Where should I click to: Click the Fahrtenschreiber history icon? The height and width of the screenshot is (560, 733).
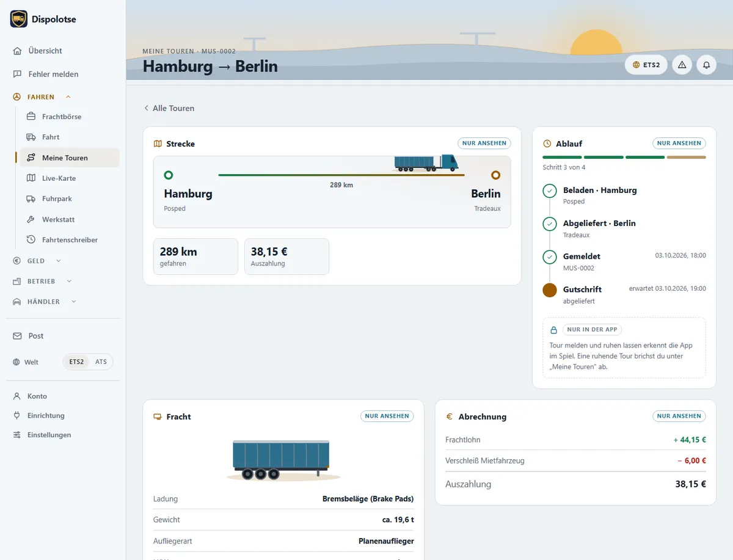tap(31, 240)
